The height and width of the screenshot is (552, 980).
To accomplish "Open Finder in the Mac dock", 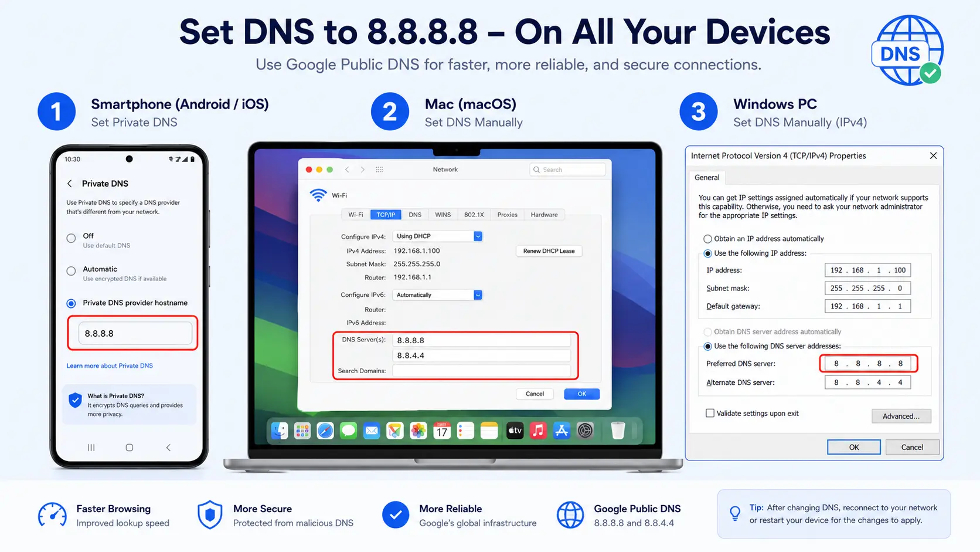I will tap(280, 431).
